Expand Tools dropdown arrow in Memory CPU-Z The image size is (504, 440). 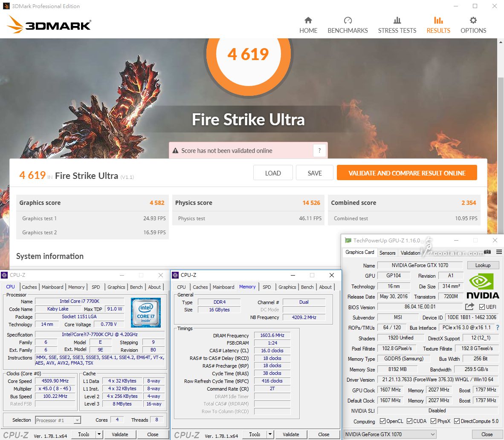point(270,434)
